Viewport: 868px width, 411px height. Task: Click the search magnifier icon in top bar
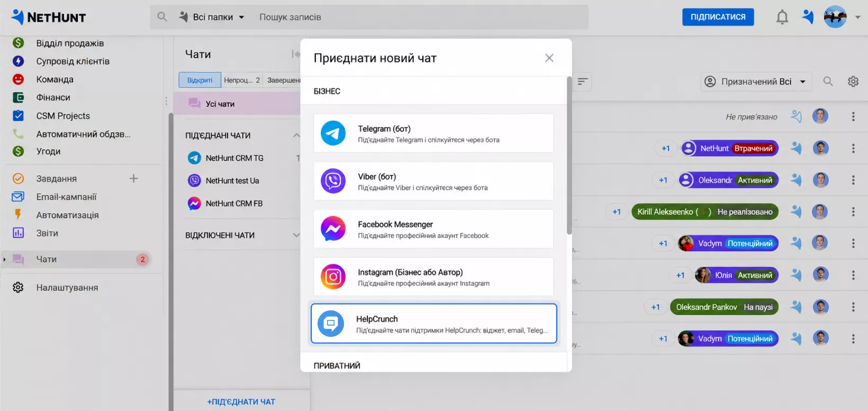pos(162,17)
